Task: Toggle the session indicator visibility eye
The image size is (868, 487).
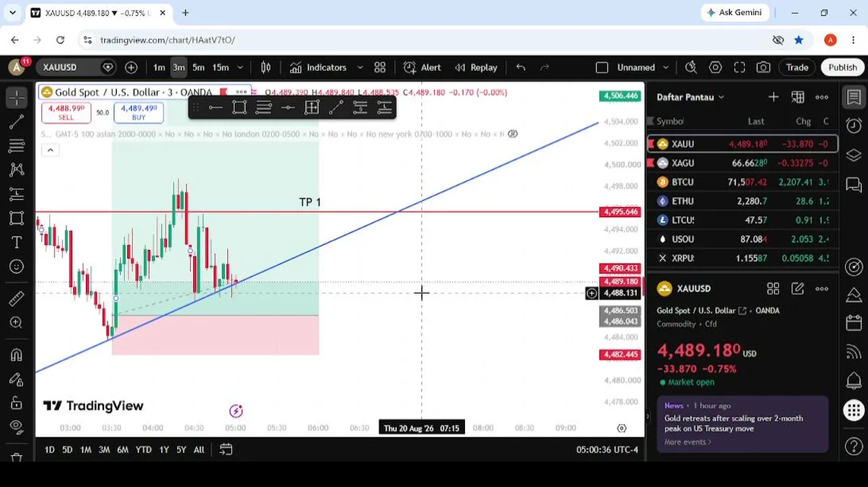Action: [x=512, y=134]
